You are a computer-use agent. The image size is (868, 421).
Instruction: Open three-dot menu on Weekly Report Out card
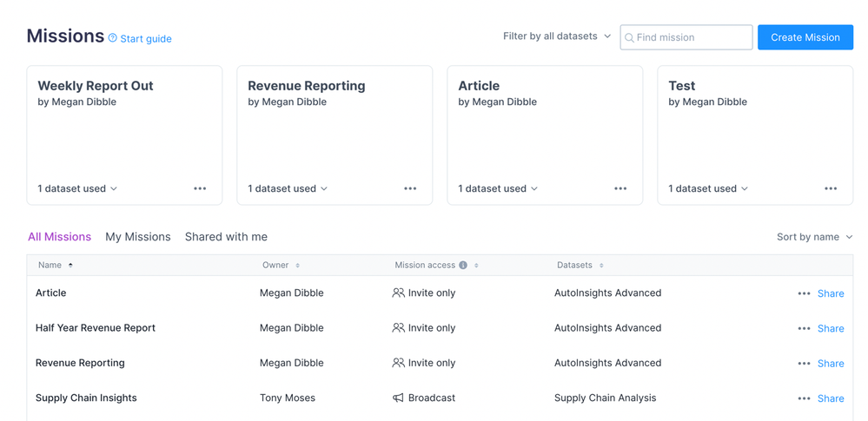(200, 188)
